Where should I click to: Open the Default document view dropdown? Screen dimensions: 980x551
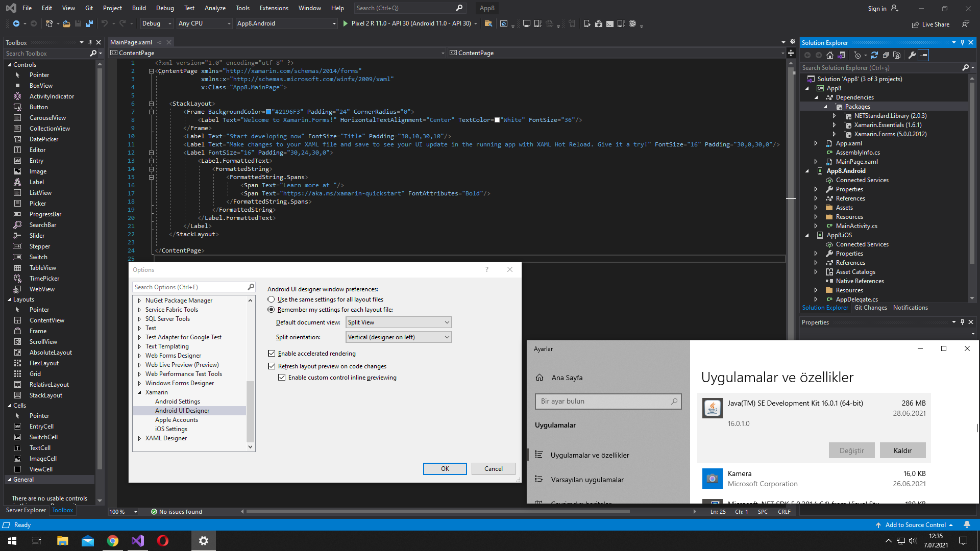399,322
